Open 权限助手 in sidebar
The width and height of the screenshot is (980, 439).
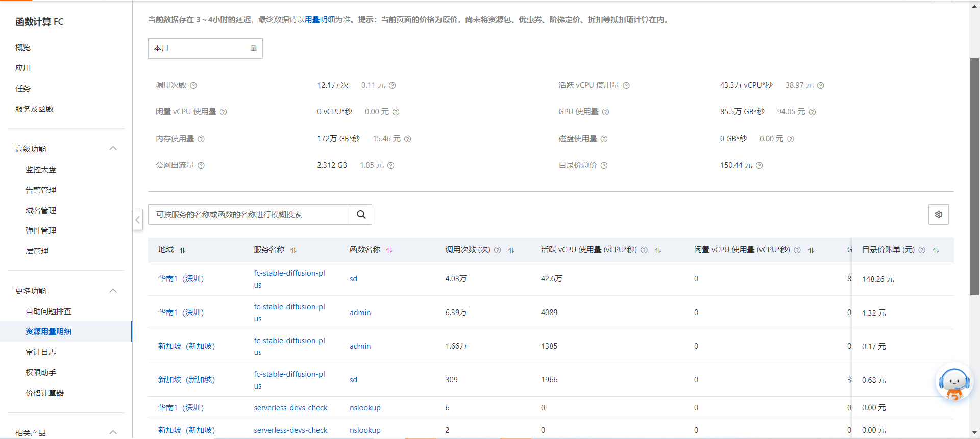(x=41, y=373)
